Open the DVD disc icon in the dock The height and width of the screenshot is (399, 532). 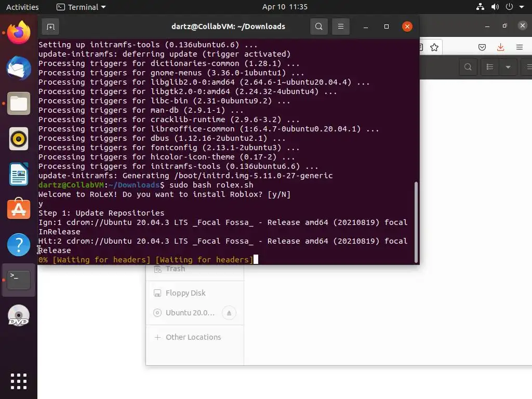pyautogui.click(x=19, y=315)
